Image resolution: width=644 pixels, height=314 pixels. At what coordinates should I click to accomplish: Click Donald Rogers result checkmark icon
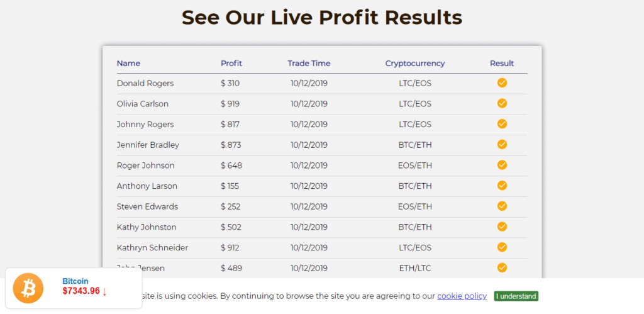point(502,83)
